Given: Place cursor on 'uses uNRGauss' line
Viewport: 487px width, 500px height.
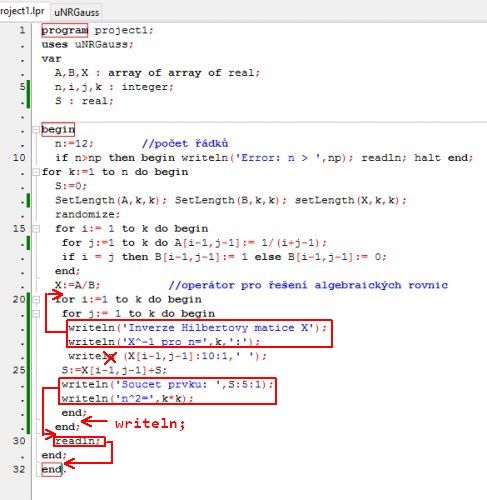Looking at the screenshot, I should coord(87,44).
